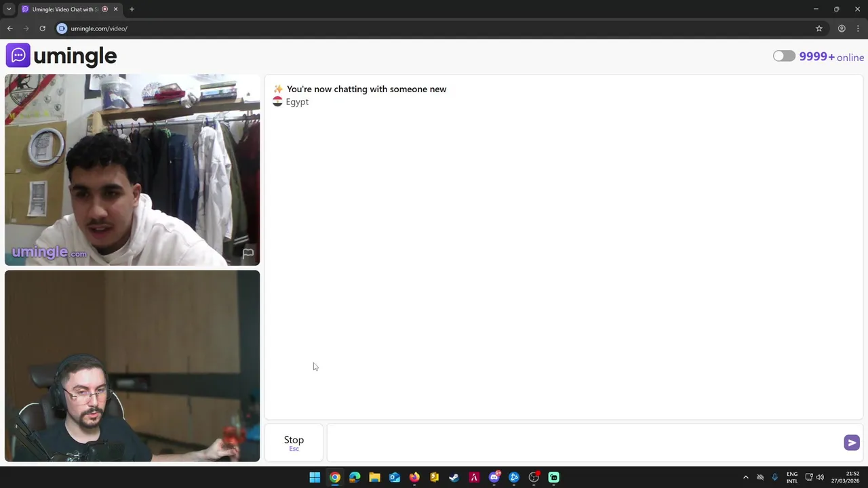Bookmark this page with the star icon
The image size is (868, 488).
pos(819,28)
